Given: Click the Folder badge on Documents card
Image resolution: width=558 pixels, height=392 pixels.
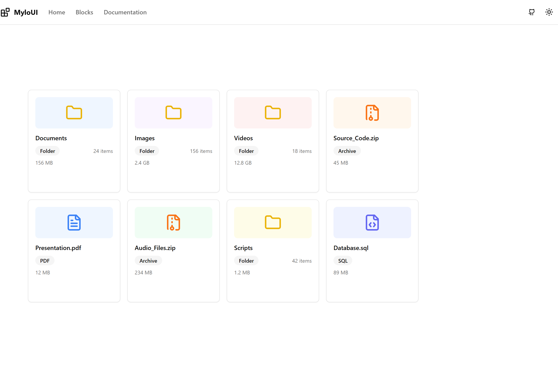Looking at the screenshot, I should 48,151.
